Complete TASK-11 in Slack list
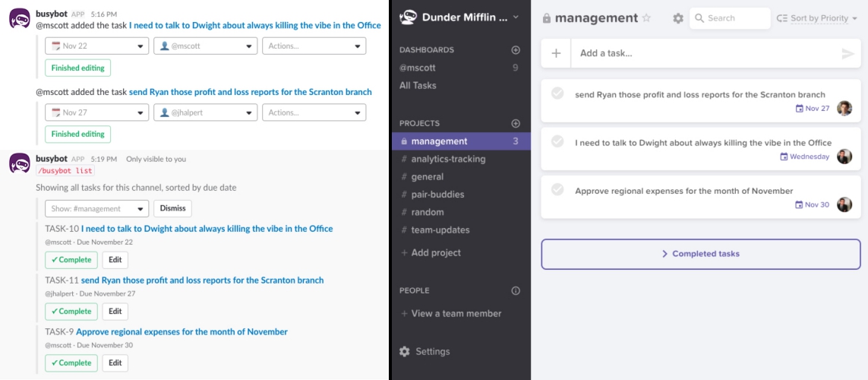 pos(71,312)
